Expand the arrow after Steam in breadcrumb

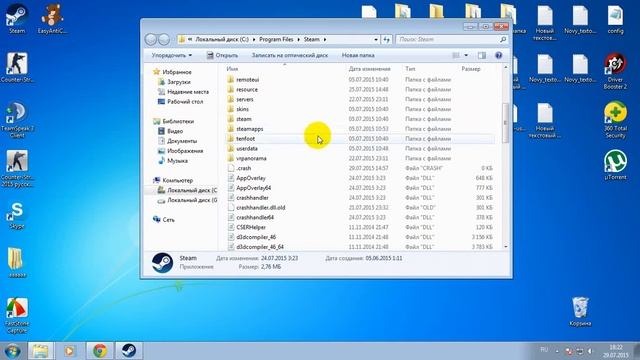(325, 40)
